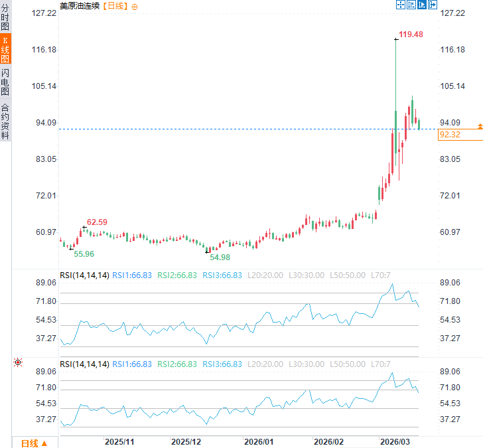Click the export arrow icon at top right
Viewport: 483px width, 448px height.
coord(433,5)
